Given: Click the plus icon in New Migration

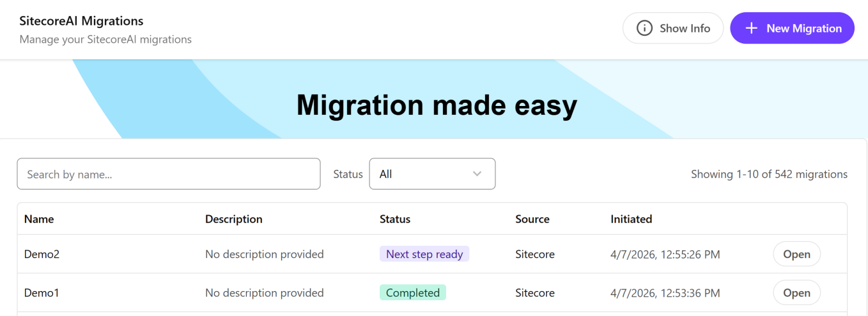Looking at the screenshot, I should pos(752,28).
